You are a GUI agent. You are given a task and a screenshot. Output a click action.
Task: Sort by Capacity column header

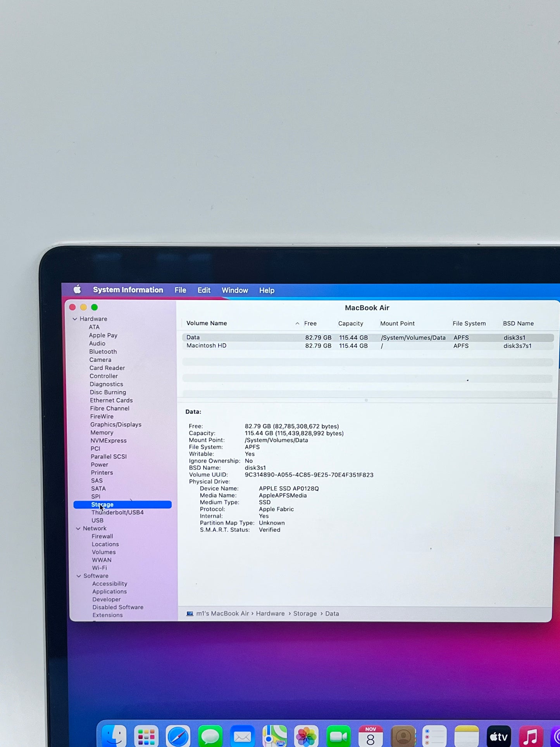tap(351, 323)
